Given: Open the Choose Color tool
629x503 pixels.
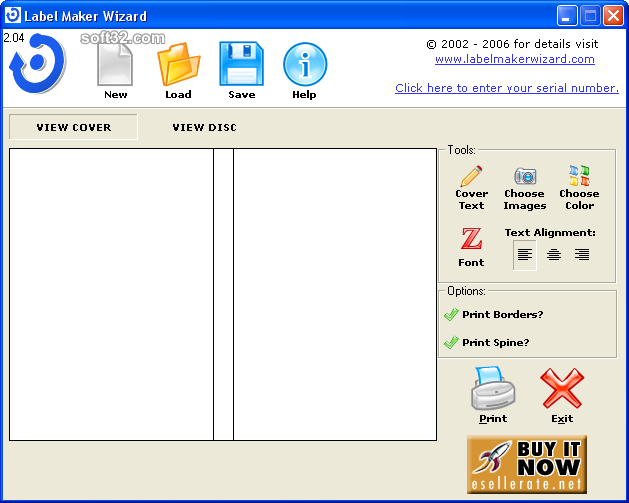Looking at the screenshot, I should point(579,188).
